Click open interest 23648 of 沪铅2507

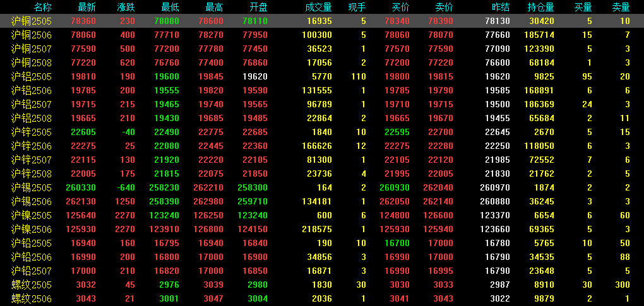coord(542,271)
